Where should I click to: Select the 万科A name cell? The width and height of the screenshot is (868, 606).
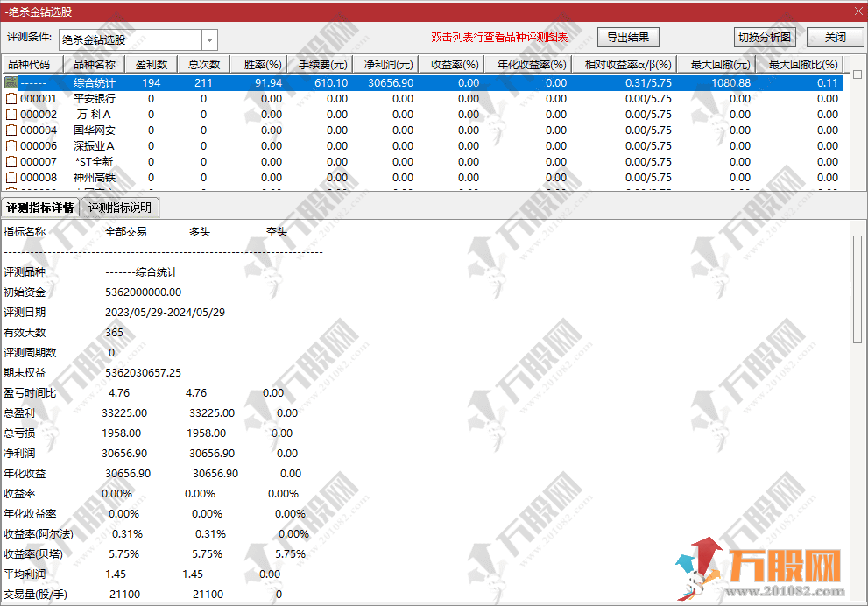coord(95,115)
